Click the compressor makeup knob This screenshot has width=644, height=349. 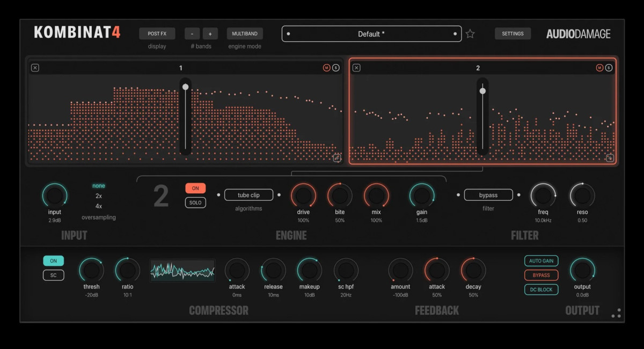coord(310,270)
